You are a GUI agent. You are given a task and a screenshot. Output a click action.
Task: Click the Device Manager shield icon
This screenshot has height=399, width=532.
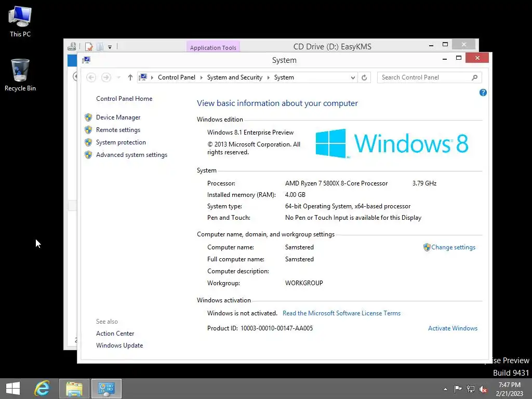click(x=88, y=117)
